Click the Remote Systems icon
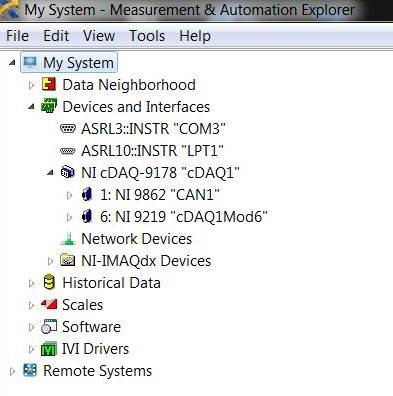The image size is (393, 396). point(30,370)
